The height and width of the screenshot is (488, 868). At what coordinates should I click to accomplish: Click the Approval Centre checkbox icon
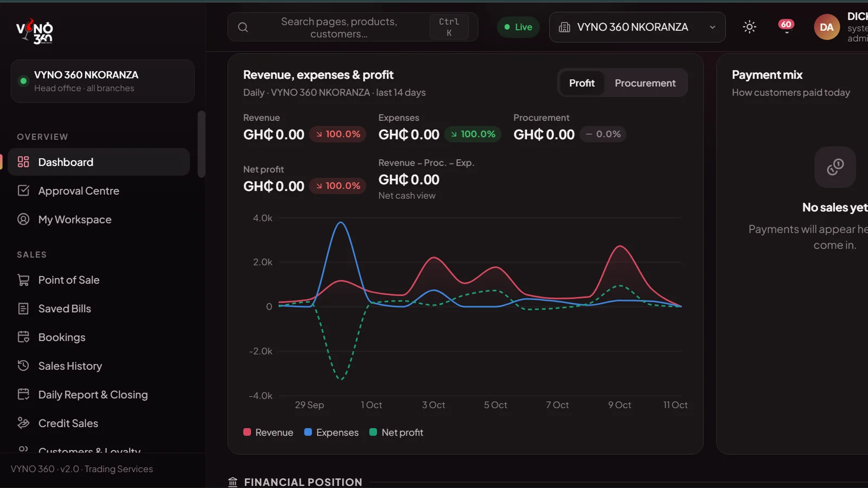[23, 190]
